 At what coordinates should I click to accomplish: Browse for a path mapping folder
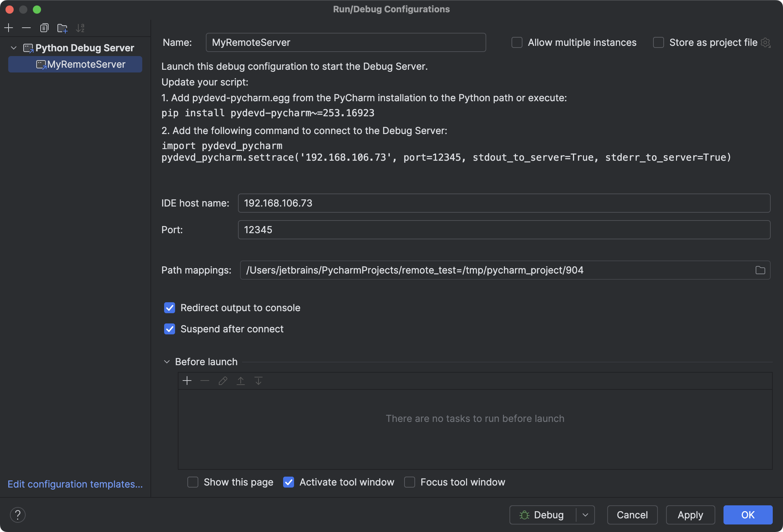[x=760, y=270]
